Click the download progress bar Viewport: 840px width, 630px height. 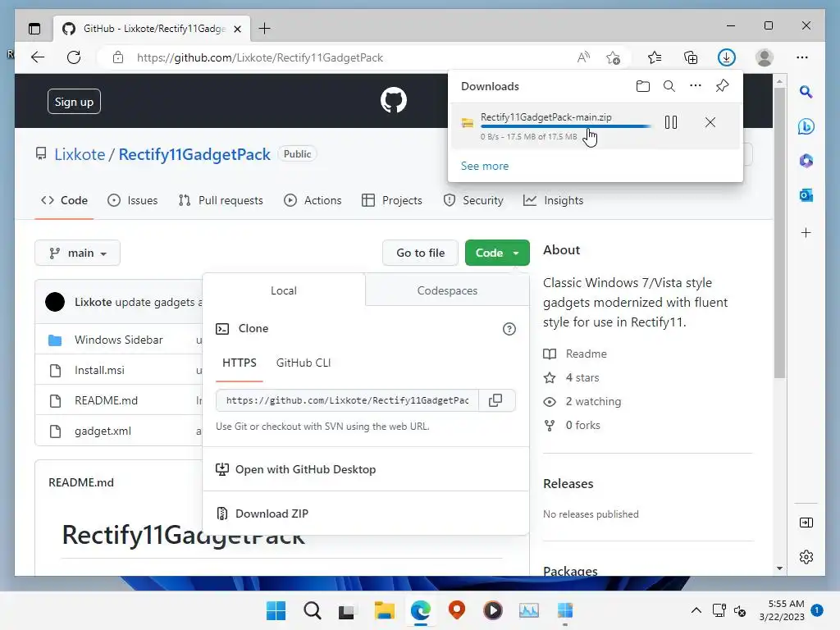pos(566,126)
